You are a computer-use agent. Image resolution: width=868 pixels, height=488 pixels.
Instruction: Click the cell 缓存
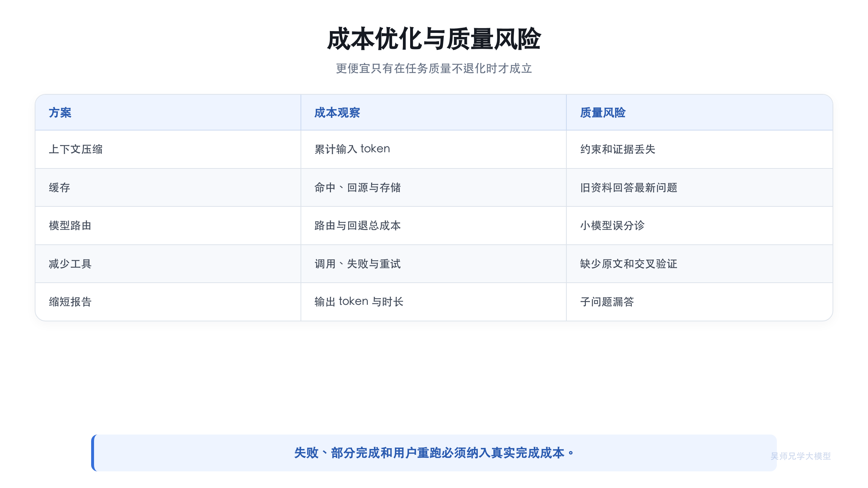[x=168, y=188]
